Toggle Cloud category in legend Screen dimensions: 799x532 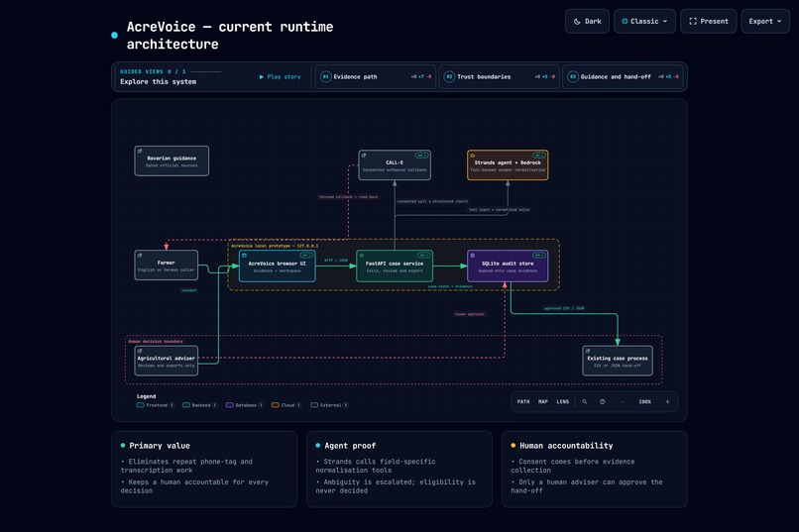tap(286, 405)
